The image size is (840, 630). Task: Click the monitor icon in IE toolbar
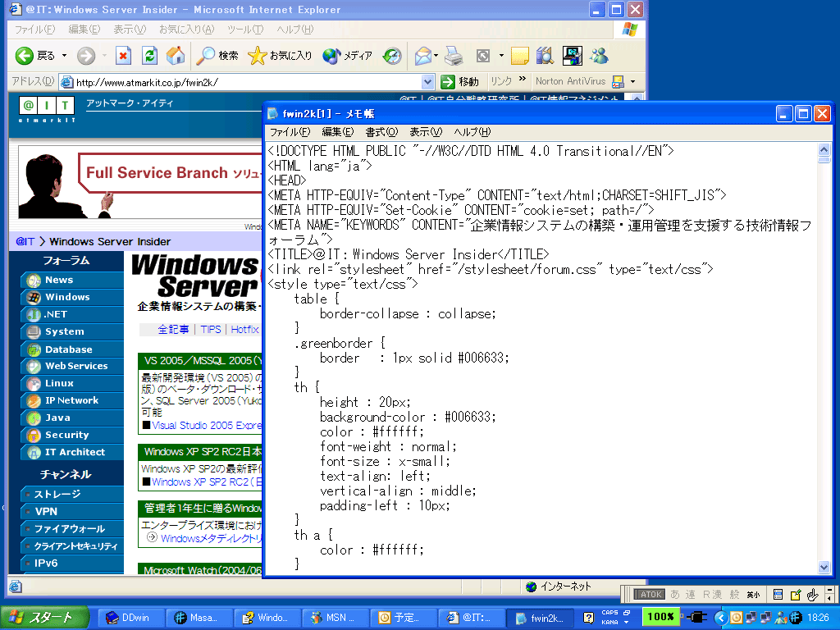pyautogui.click(x=572, y=55)
